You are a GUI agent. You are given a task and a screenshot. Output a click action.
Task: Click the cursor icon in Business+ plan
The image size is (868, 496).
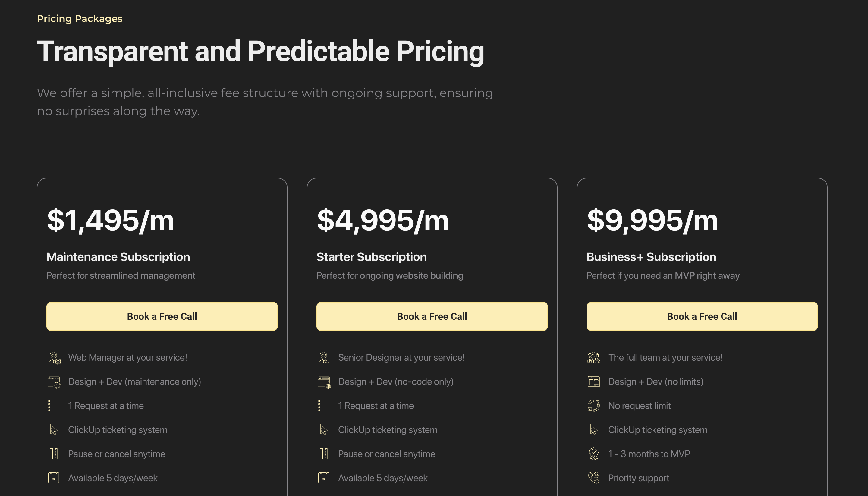point(594,430)
